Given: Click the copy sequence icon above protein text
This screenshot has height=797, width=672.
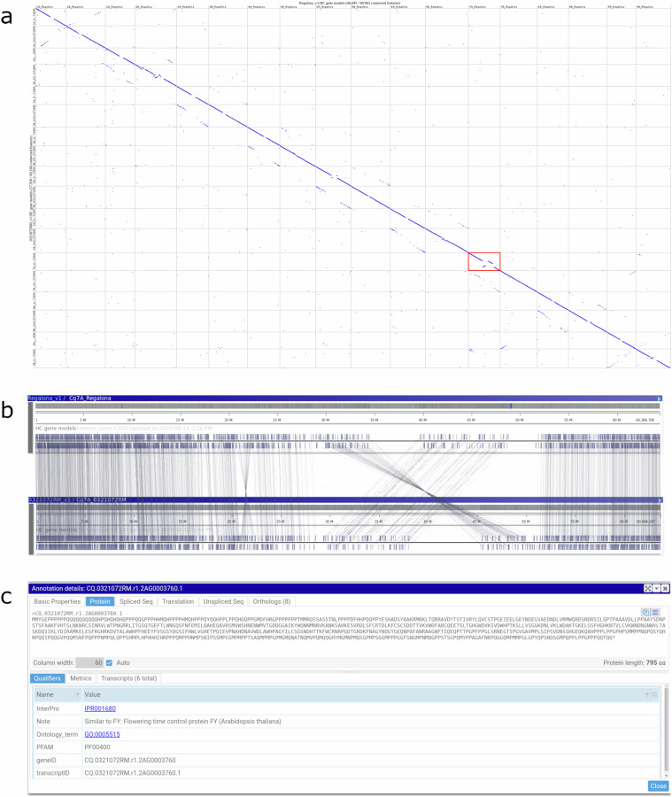Looking at the screenshot, I should click(645, 612).
